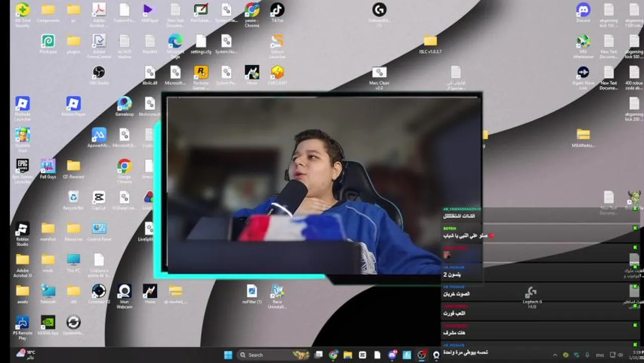This screenshot has height=363, width=644.
Task: Open the yassin - Chrome profile shortcut
Action: tap(252, 14)
